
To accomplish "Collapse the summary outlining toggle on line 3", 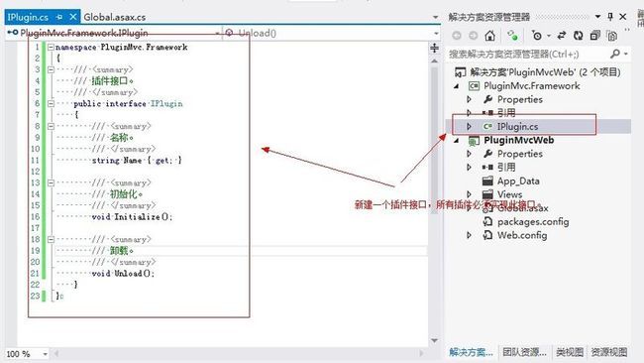I will tap(51, 69).
